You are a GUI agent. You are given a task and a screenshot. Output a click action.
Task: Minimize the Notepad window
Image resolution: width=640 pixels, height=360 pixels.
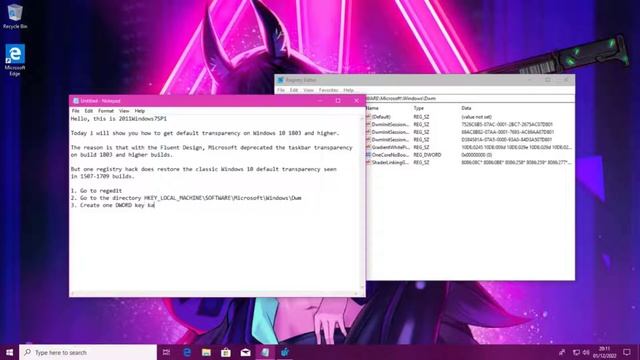point(320,101)
